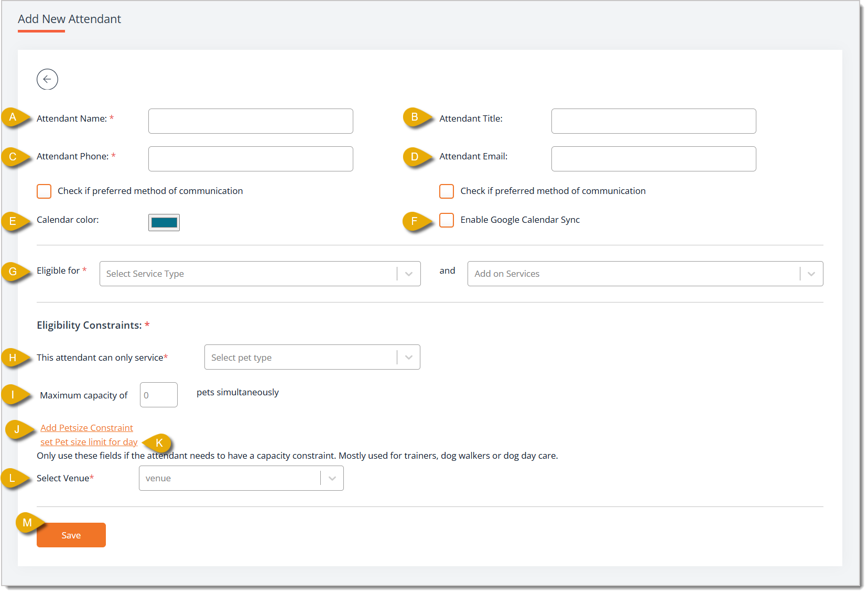The image size is (868, 594).
Task: Open the Select Service Type dropdown
Action: (x=260, y=274)
